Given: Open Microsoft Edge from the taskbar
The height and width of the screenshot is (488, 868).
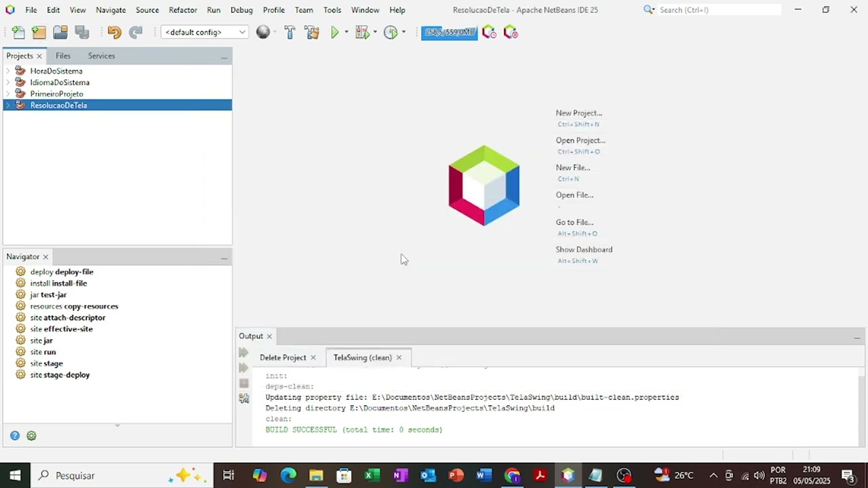Looking at the screenshot, I should 288,475.
